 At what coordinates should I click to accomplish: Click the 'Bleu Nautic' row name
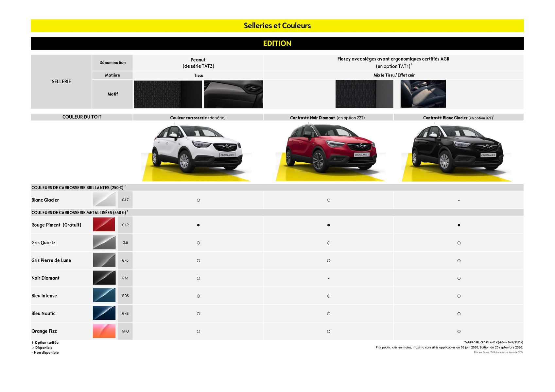point(43,313)
